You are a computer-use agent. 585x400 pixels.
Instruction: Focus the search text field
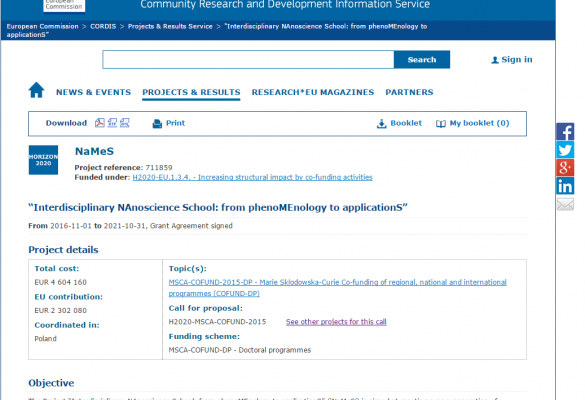[248, 60]
